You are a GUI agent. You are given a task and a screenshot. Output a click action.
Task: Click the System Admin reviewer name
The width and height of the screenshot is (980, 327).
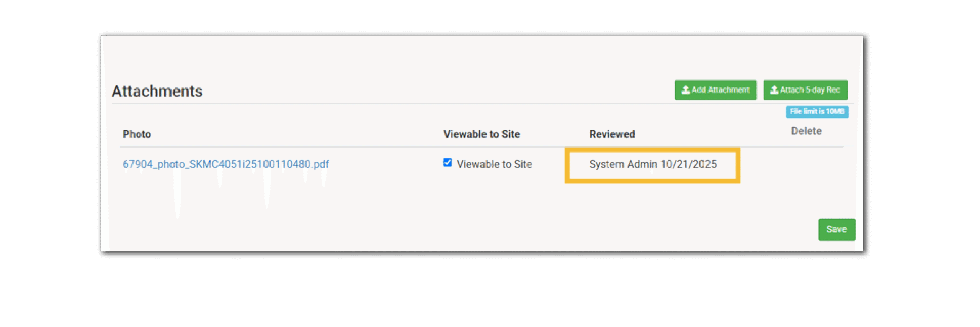(623, 164)
